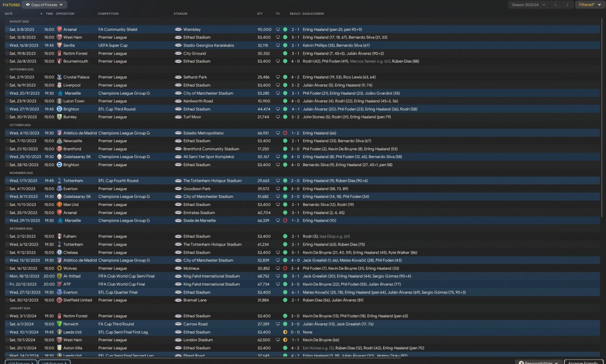The height and width of the screenshot is (364, 606).
Task: Click the Arsenal badge in the 5/8/2023 row
Action: (59, 29)
